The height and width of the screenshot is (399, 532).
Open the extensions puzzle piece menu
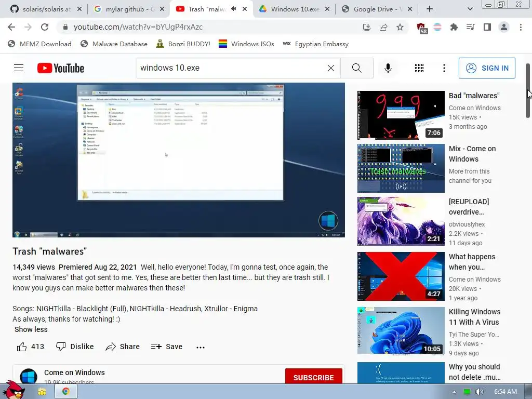[x=454, y=27]
